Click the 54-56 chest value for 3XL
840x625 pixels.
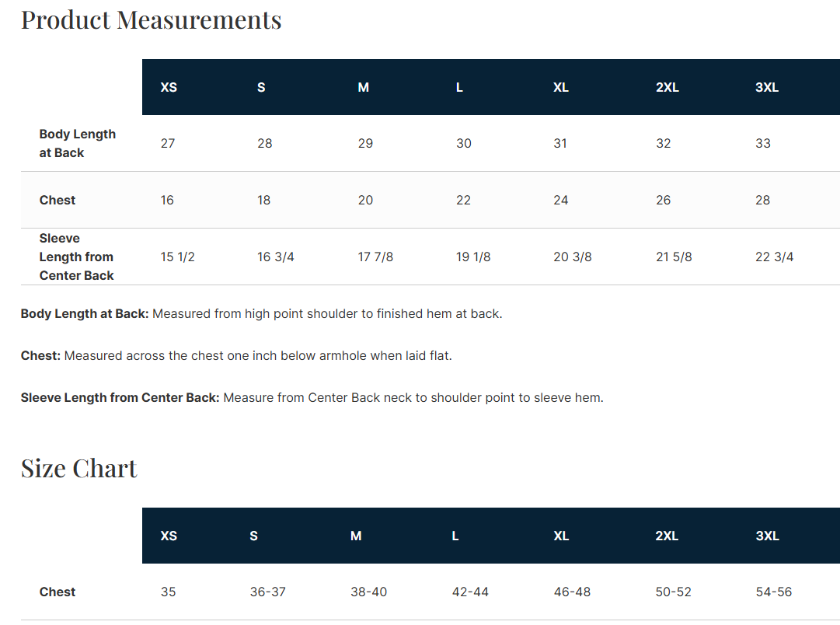tap(774, 592)
